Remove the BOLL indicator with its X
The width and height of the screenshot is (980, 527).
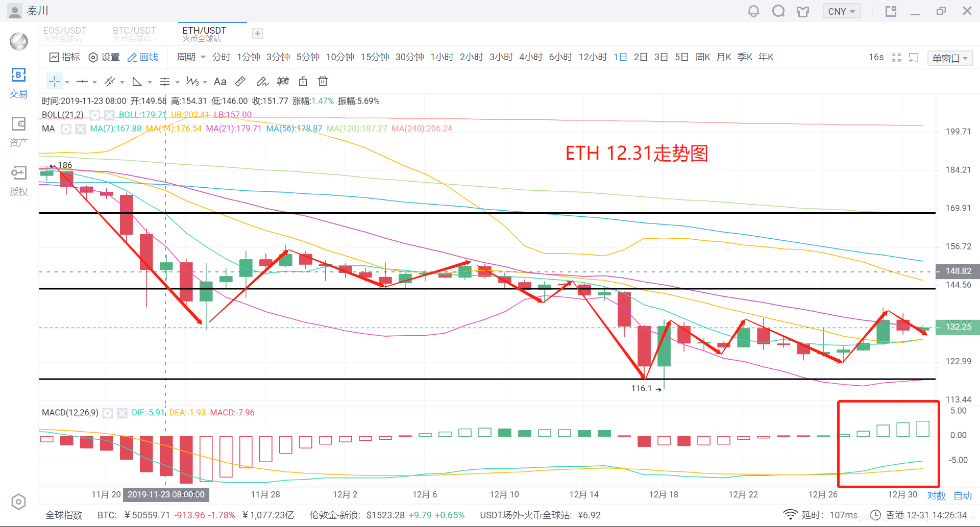click(x=109, y=115)
